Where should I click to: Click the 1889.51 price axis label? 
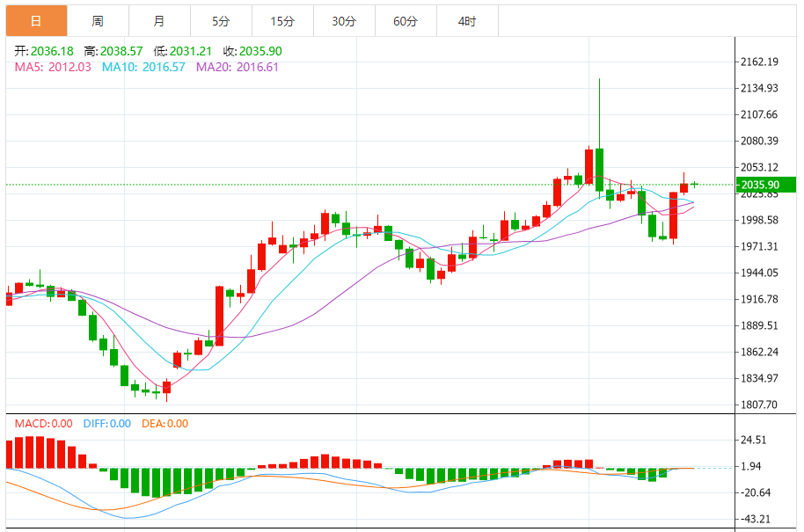point(759,326)
